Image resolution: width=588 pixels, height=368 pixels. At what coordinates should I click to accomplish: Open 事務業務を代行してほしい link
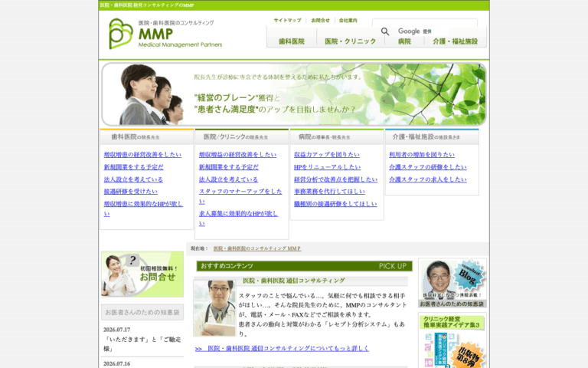coord(329,192)
